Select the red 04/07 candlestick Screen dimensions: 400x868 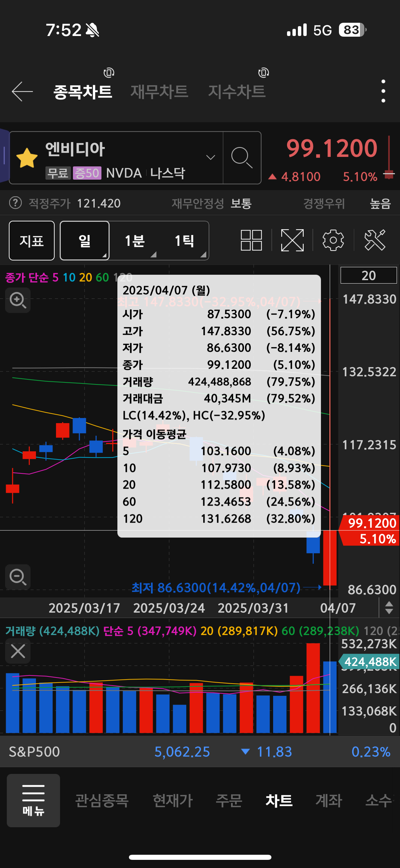click(330, 558)
